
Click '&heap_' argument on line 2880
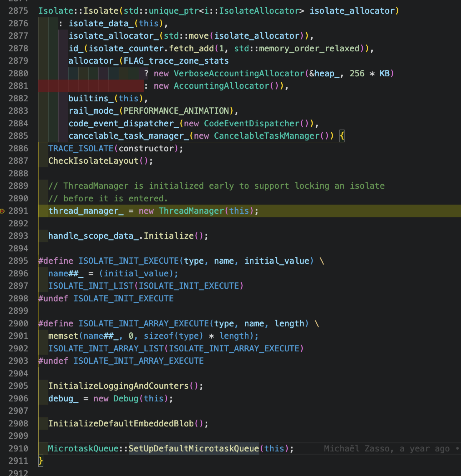324,73
